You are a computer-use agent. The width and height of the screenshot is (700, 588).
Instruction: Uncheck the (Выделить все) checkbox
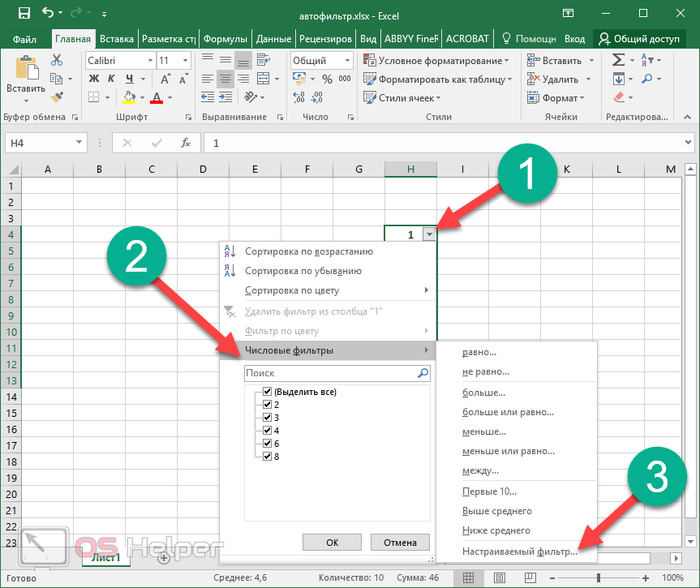click(x=268, y=392)
